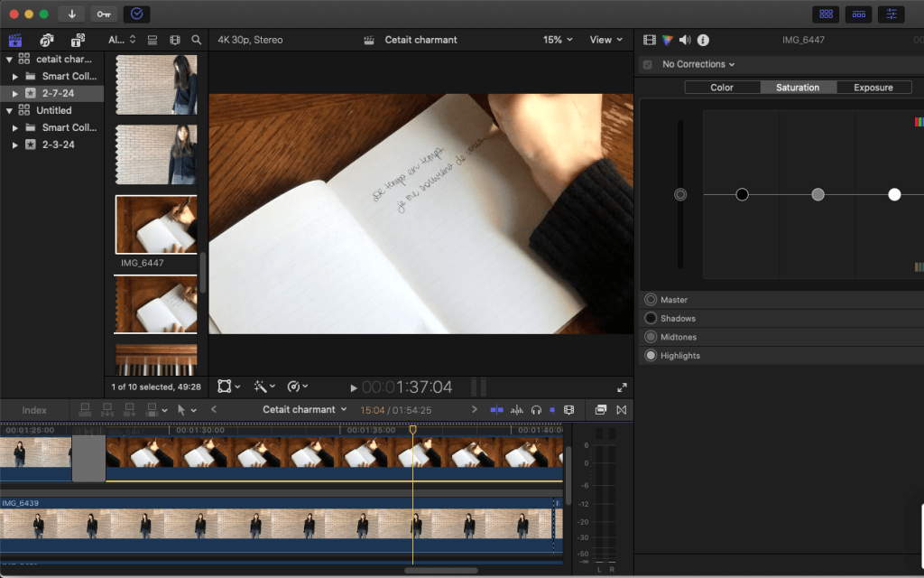
Task: Open the Photos and Audio sidebar
Action: point(47,40)
